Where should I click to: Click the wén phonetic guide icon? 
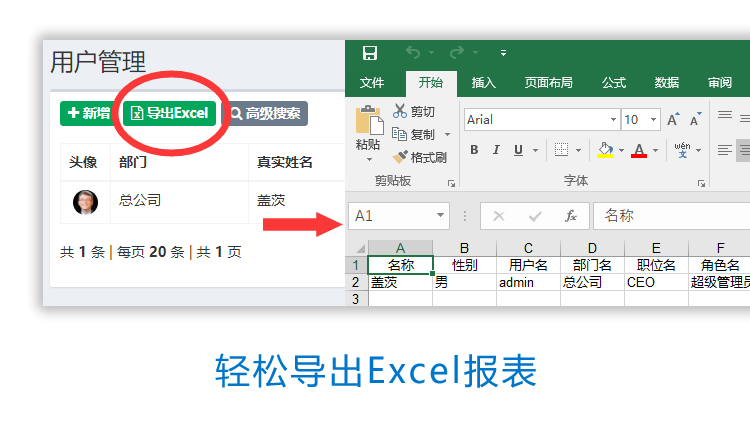(x=682, y=150)
